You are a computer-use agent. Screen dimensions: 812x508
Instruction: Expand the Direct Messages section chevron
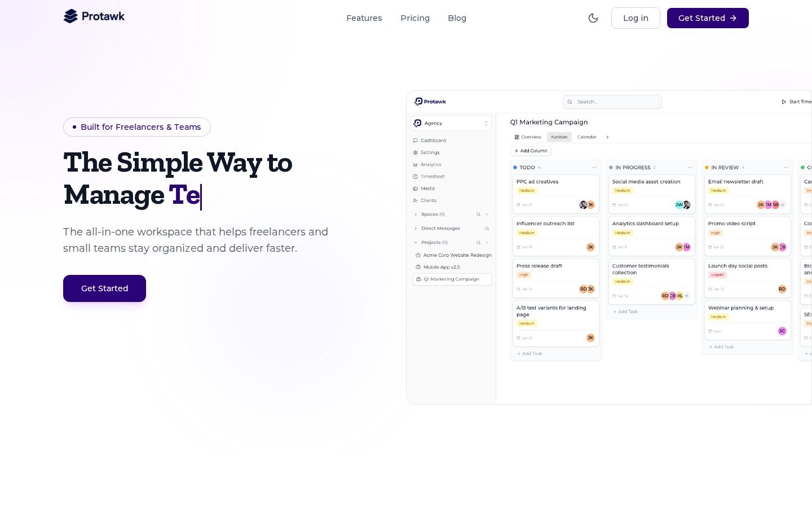coord(416,229)
